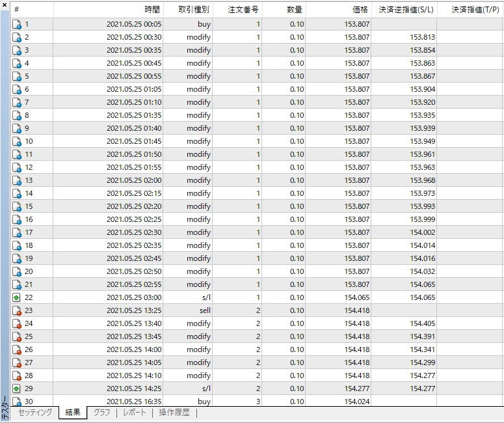Click the テスター vertical panel label
The image size is (504, 423).
point(5,407)
